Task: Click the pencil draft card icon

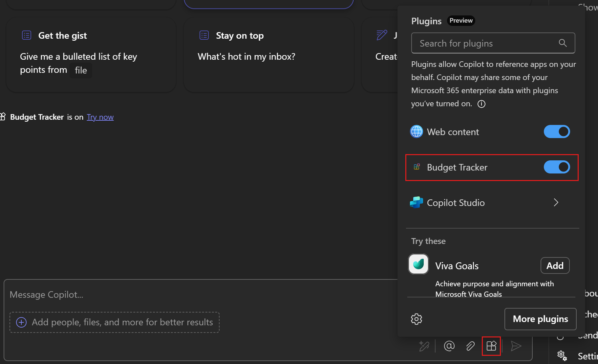Action: tap(382, 35)
